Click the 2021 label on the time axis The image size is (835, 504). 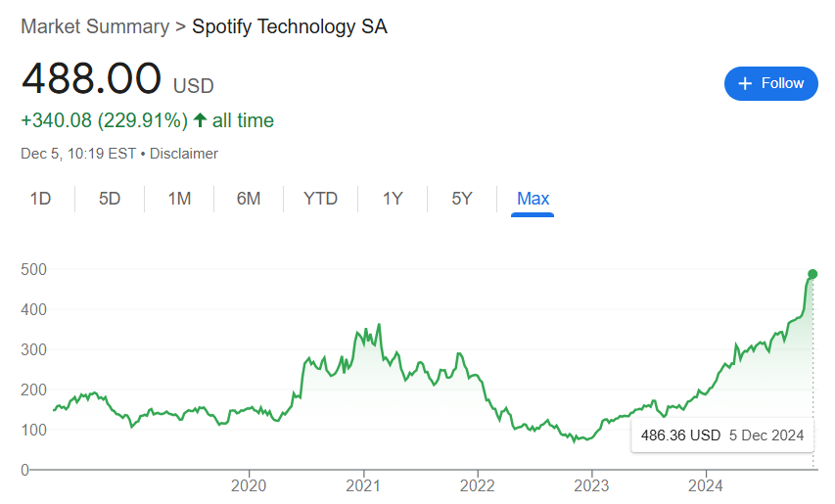tap(363, 485)
